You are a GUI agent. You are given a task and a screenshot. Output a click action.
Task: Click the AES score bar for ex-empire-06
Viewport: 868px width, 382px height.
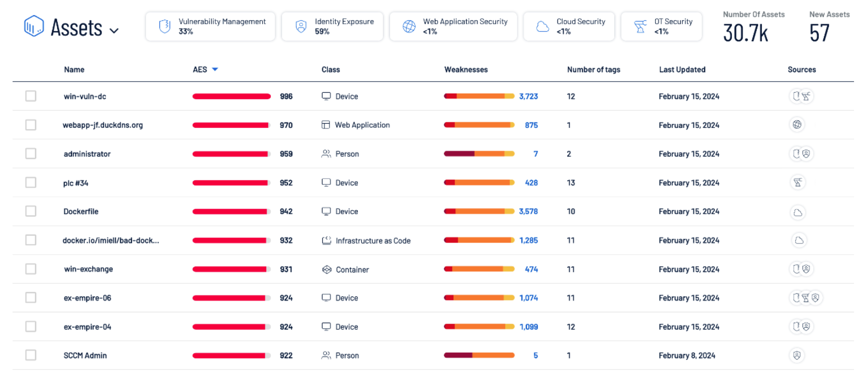(231, 298)
